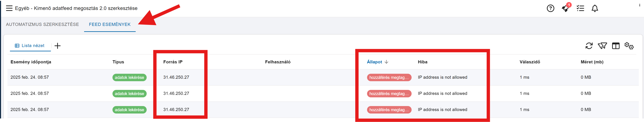Open the notifications bell
644x122 pixels.
[594, 8]
